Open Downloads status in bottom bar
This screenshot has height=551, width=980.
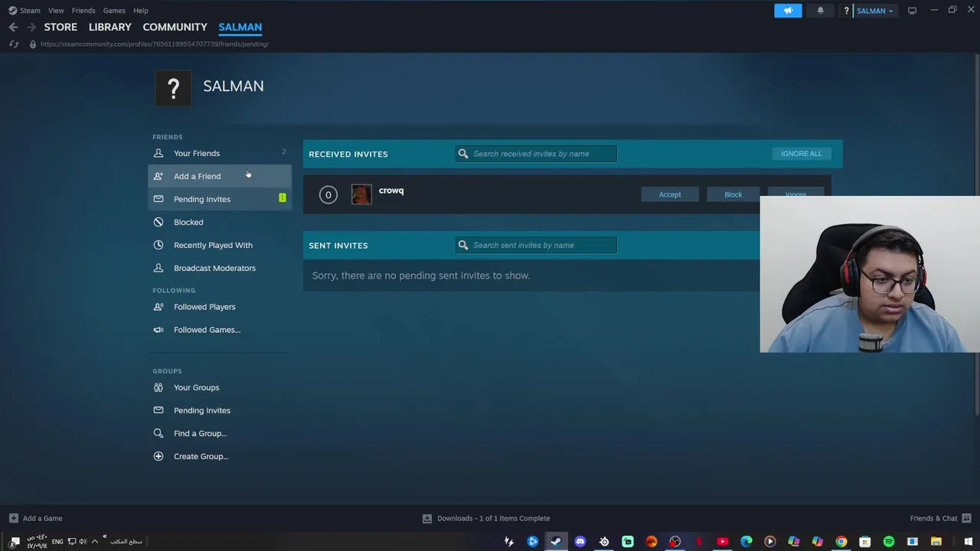click(486, 518)
